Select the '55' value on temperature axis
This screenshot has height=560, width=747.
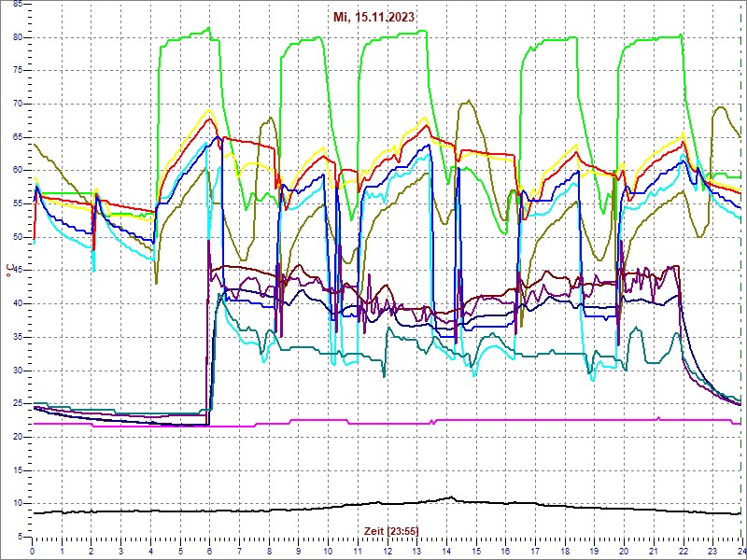17,203
